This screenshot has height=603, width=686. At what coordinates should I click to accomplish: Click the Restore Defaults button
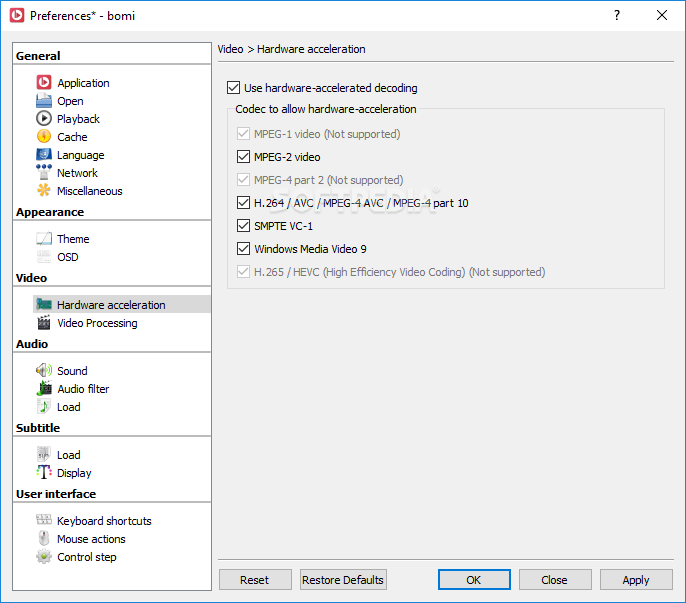click(x=343, y=580)
